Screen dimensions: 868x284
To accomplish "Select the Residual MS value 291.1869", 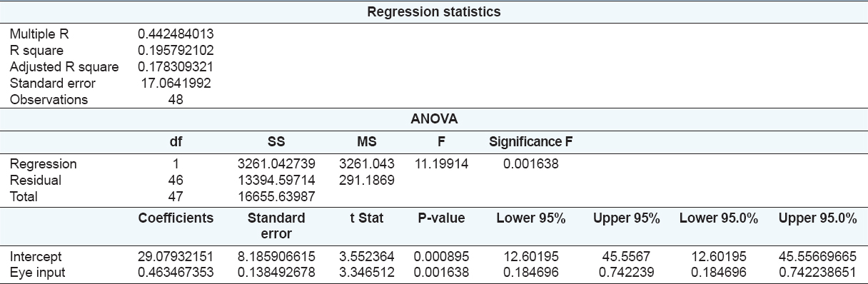I will click(368, 181).
